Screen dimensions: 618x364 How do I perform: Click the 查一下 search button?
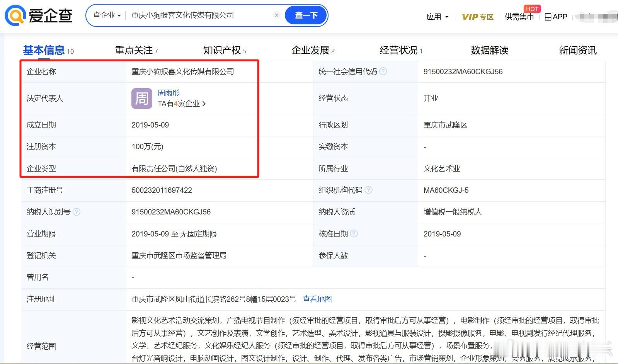306,15
